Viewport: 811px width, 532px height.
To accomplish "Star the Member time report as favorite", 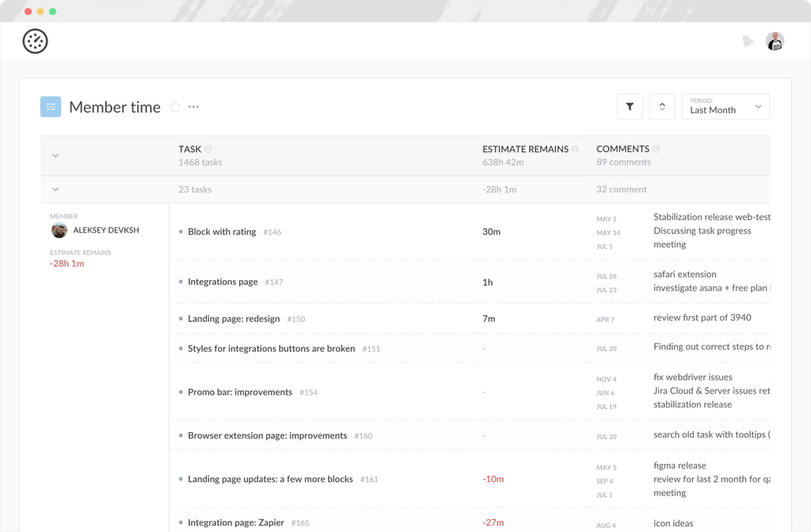I will tap(175, 107).
